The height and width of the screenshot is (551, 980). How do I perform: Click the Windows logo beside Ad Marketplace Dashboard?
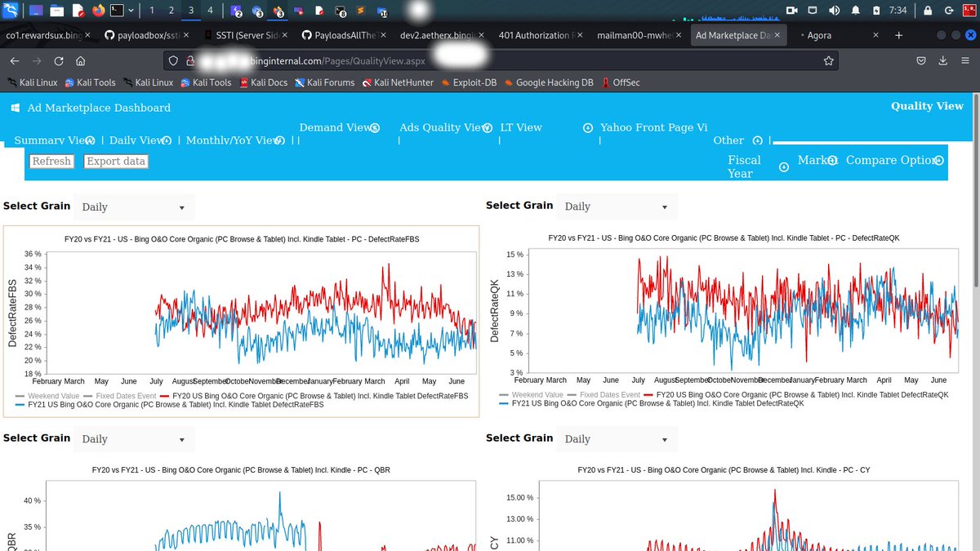(14, 108)
